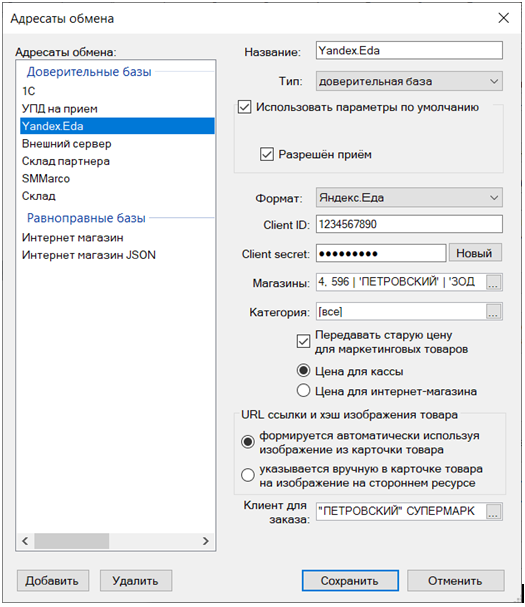The height and width of the screenshot is (607, 525).
Task: Toggle Передавать старую цену checkbox
Action: 303,341
